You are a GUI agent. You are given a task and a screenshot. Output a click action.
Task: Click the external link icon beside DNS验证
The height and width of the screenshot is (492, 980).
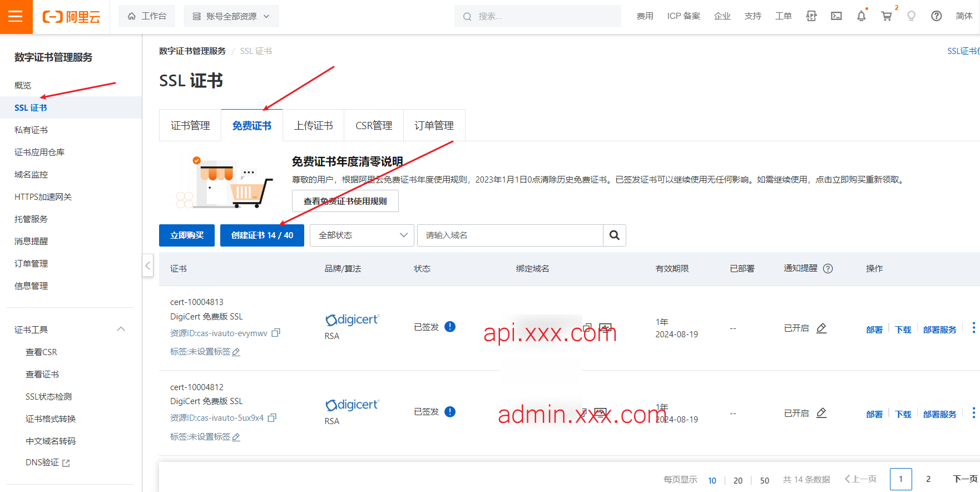click(66, 463)
